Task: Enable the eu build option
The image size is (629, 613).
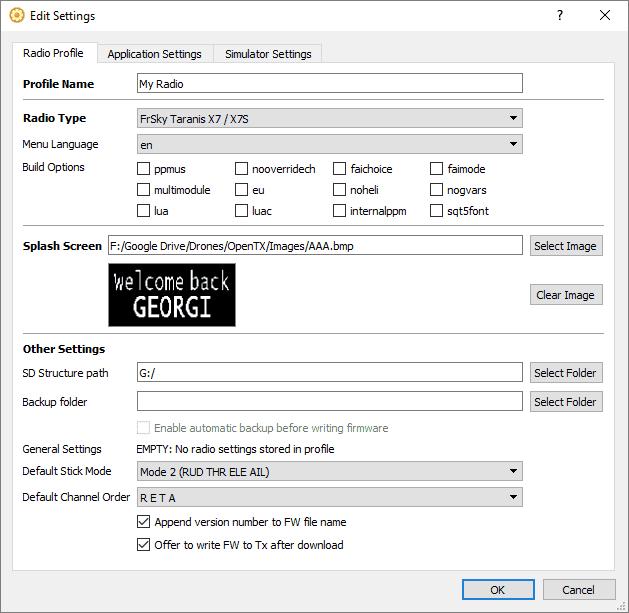Action: 241,190
